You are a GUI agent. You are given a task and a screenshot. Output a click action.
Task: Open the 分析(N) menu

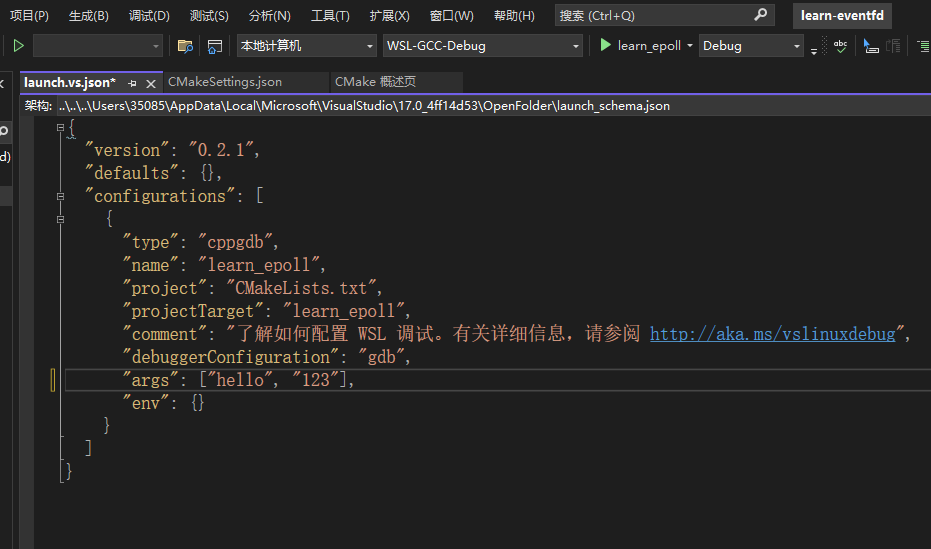point(270,15)
